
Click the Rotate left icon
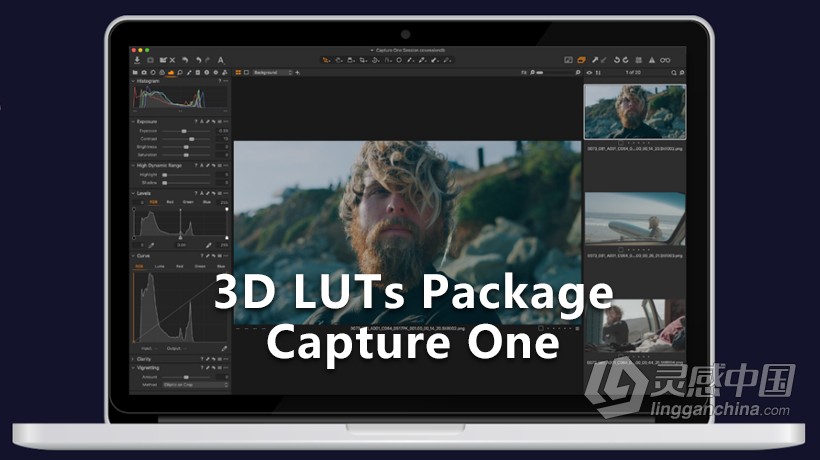[617, 60]
